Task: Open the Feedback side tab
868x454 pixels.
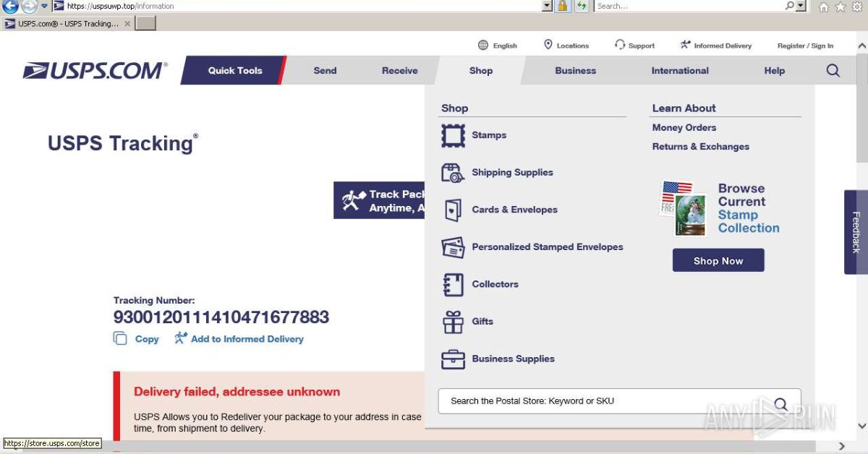Action: pyautogui.click(x=856, y=232)
